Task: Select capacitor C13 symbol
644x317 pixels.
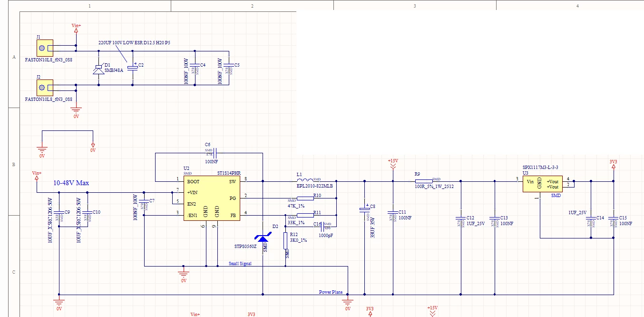Action: [x=495, y=218]
